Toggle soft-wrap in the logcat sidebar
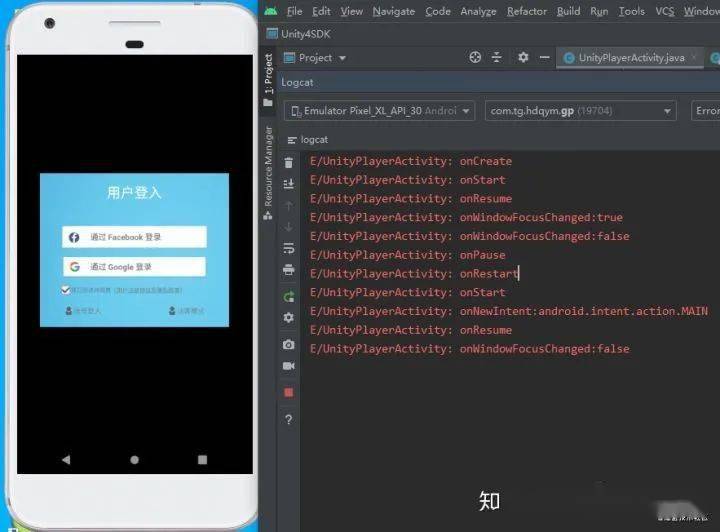 point(289,248)
